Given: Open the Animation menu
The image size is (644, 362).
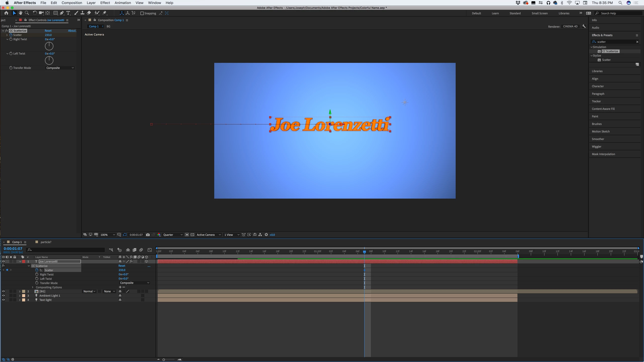Looking at the screenshot, I should [122, 3].
